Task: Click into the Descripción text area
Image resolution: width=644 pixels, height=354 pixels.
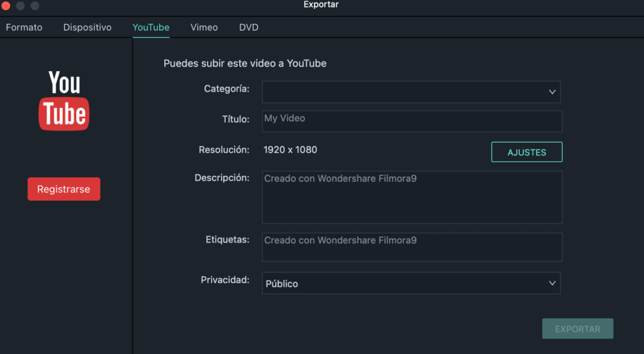Action: [412, 197]
